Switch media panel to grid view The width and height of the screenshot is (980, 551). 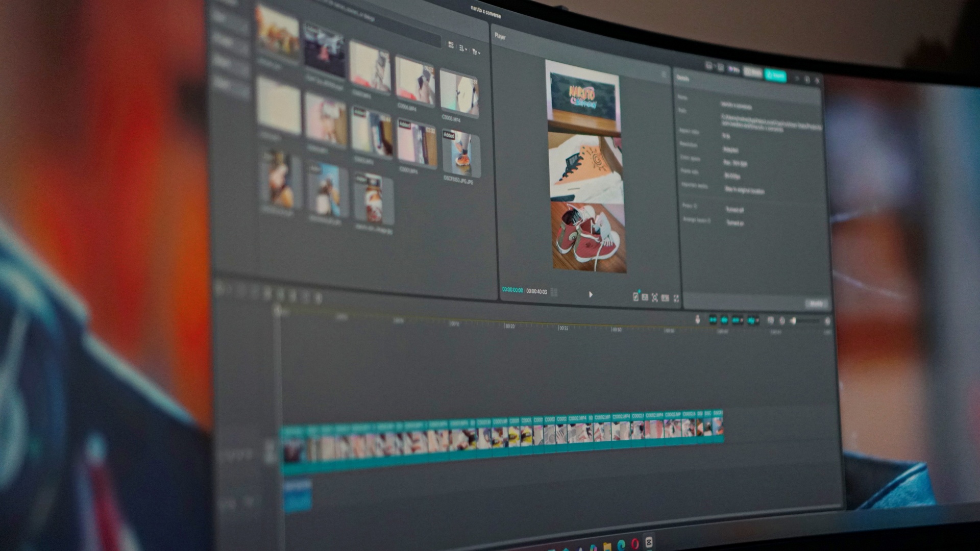click(451, 45)
